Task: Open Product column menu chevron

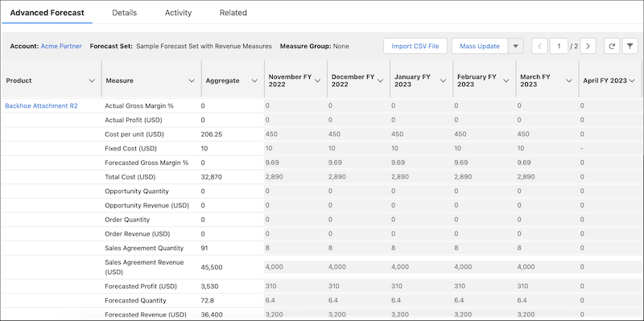Action: pos(92,81)
